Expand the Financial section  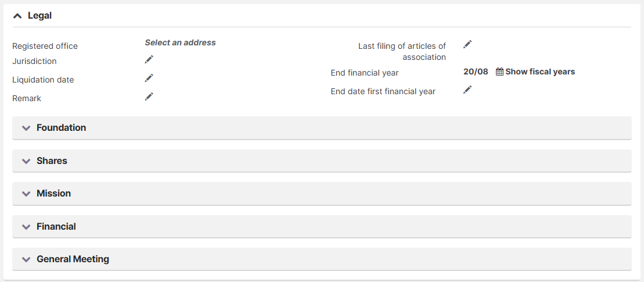click(x=322, y=227)
